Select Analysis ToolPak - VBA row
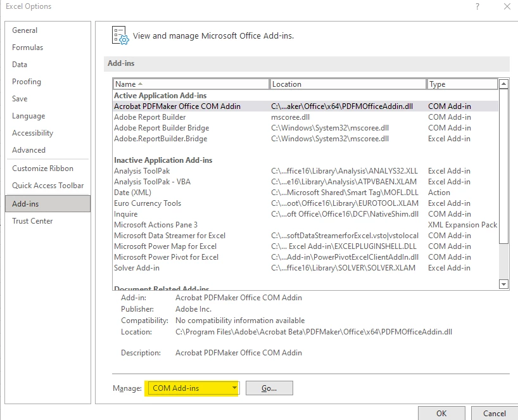Viewport: 518px width, 420px height. pyautogui.click(x=306, y=182)
